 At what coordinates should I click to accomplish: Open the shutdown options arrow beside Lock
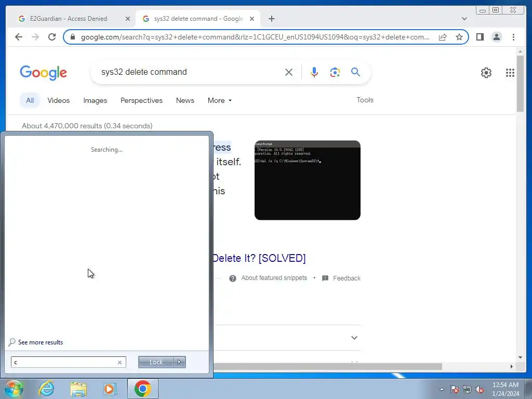(x=179, y=362)
